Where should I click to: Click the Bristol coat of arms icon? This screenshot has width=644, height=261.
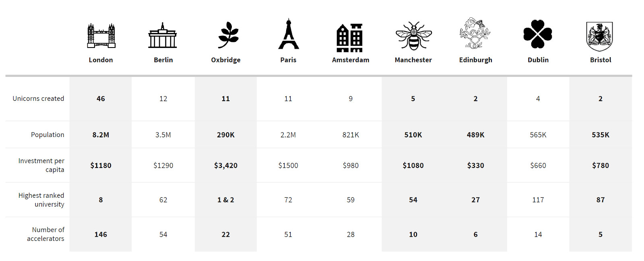click(600, 36)
